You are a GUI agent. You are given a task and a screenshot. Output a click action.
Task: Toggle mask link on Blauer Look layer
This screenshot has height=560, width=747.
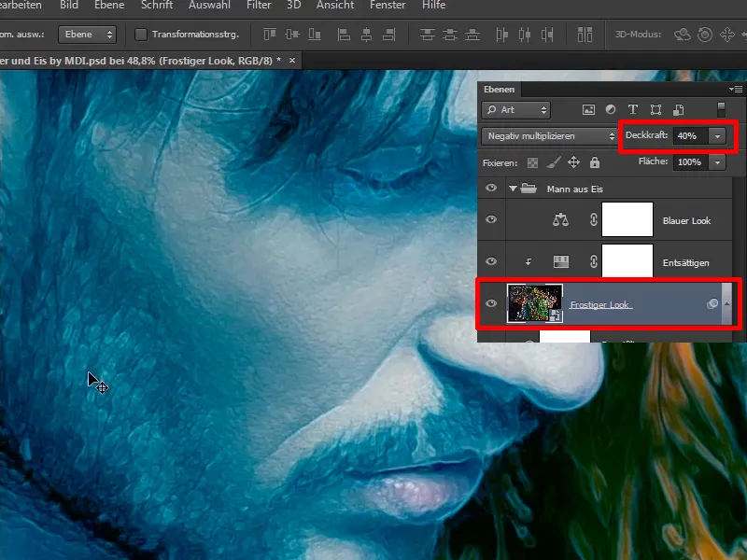point(594,219)
